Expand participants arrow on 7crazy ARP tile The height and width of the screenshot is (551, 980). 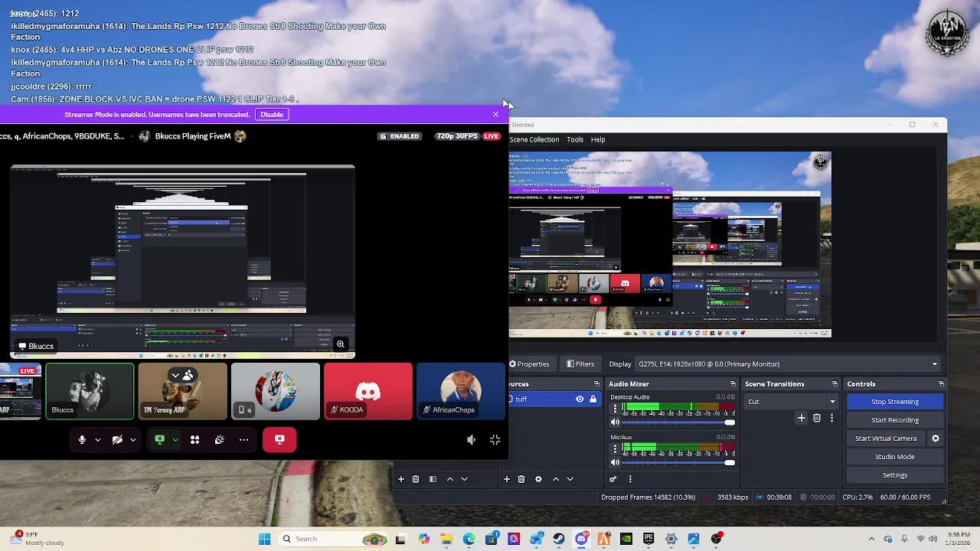(x=175, y=375)
